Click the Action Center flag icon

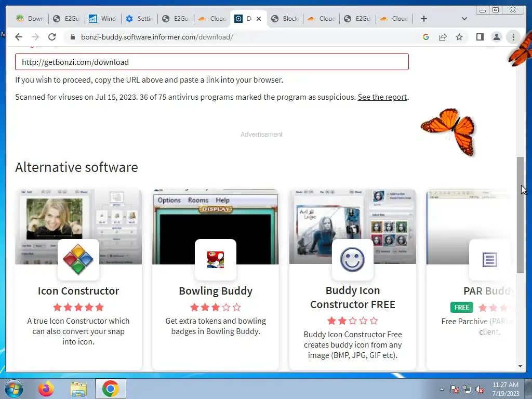tap(454, 389)
